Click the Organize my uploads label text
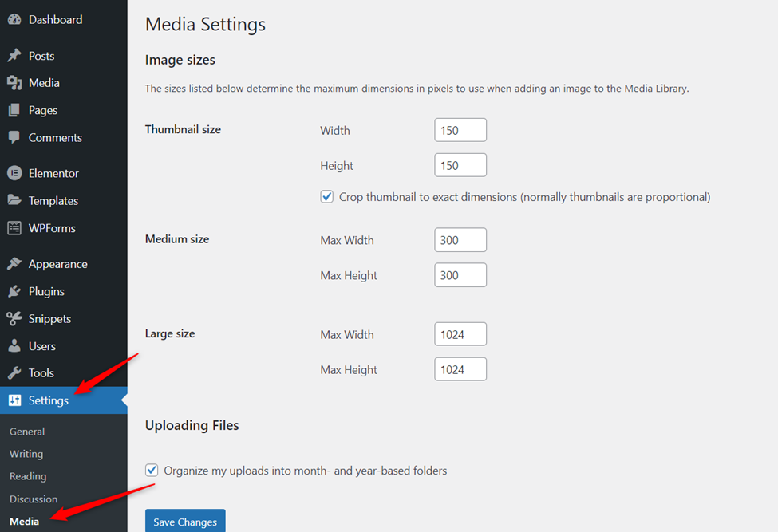The width and height of the screenshot is (778, 532). pos(305,471)
